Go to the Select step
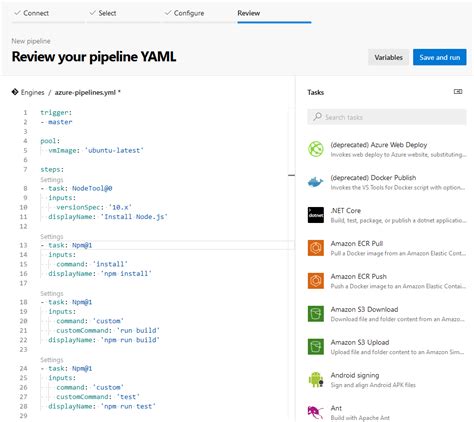 pyautogui.click(x=103, y=13)
